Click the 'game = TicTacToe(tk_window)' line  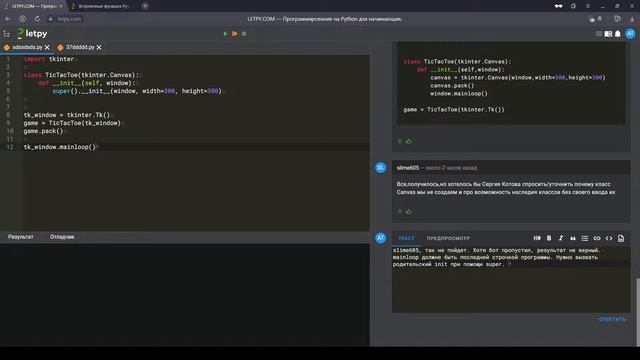pyautogui.click(x=72, y=123)
